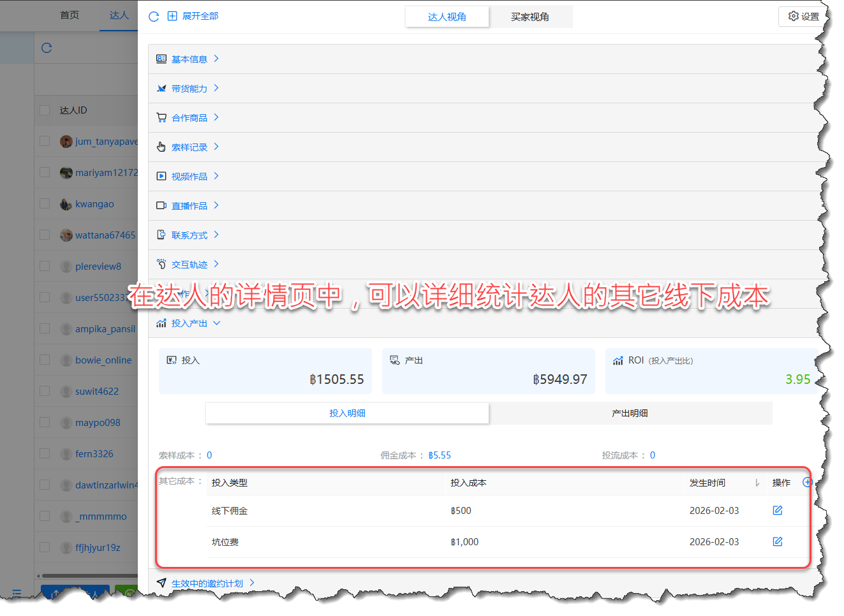
Task: Toggle checkbox for kwangao row
Action: (x=45, y=203)
